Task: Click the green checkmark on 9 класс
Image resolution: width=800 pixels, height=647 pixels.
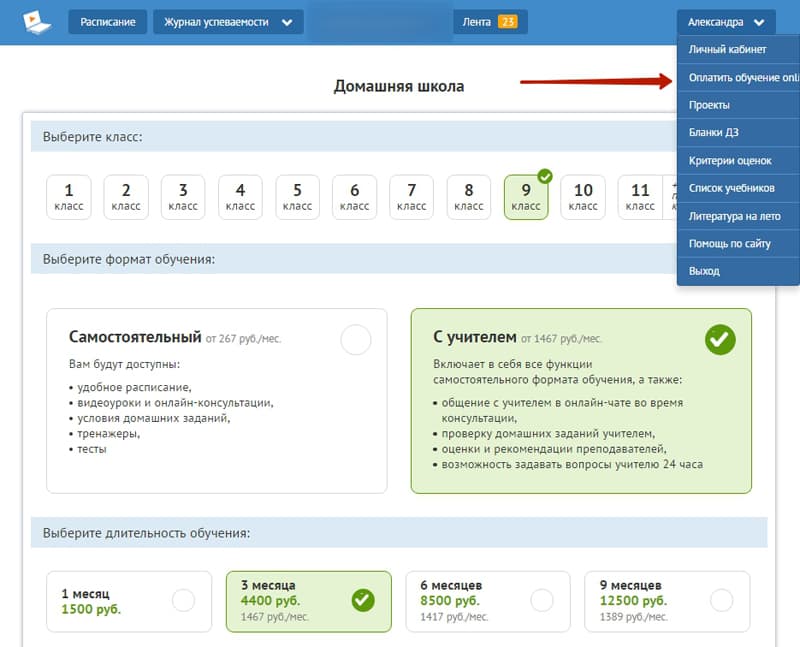Action: [x=545, y=177]
